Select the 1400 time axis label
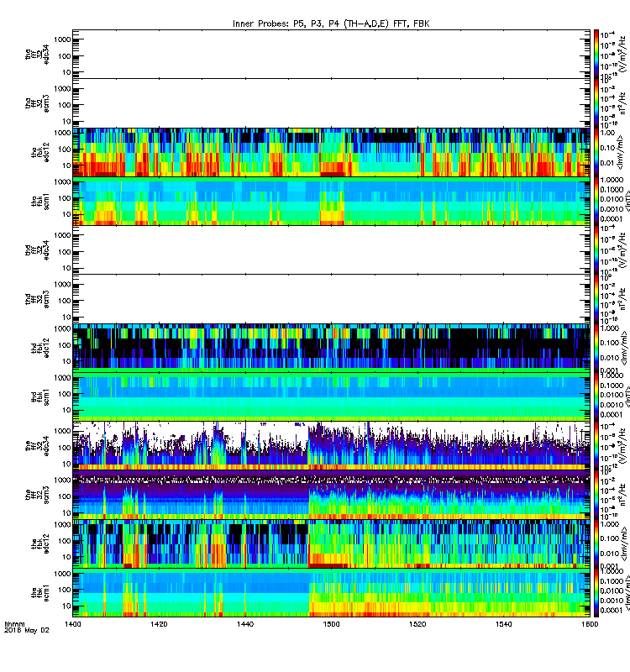This screenshot has height=672, width=630. click(73, 624)
